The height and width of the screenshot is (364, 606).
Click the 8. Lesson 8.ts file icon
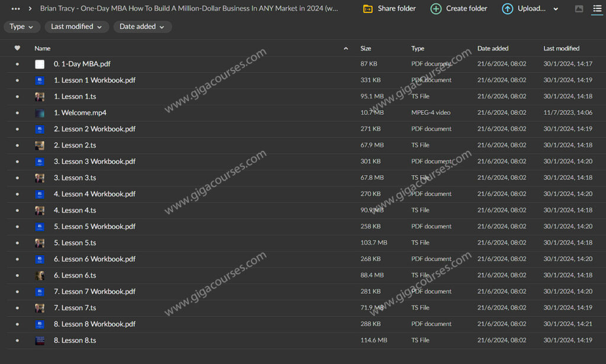pos(40,340)
